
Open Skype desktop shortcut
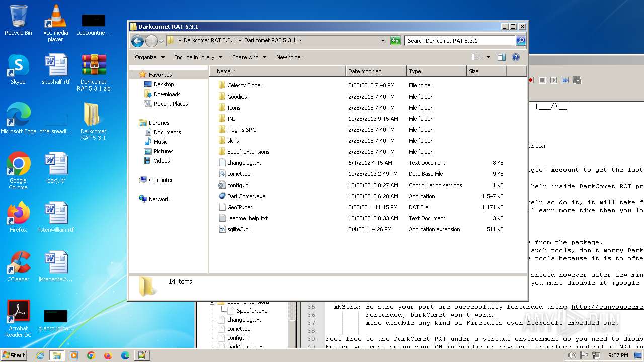[18, 69]
